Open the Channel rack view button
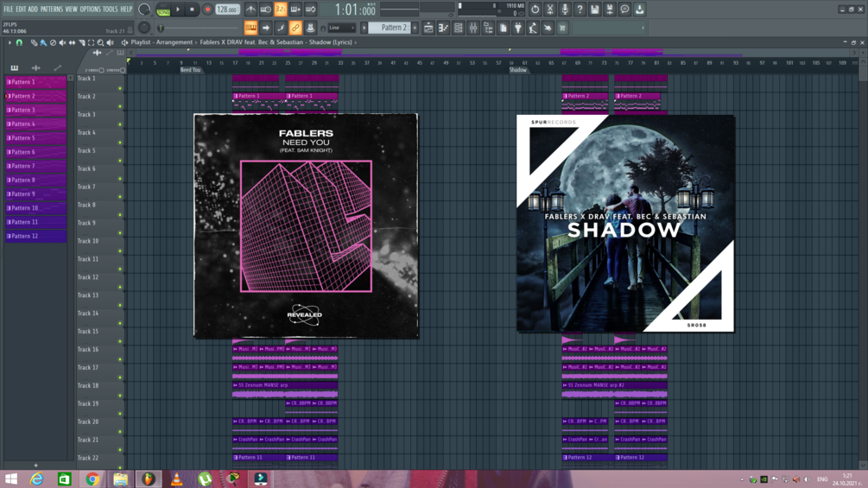Screen dimensions: 868x488 [x=459, y=29]
